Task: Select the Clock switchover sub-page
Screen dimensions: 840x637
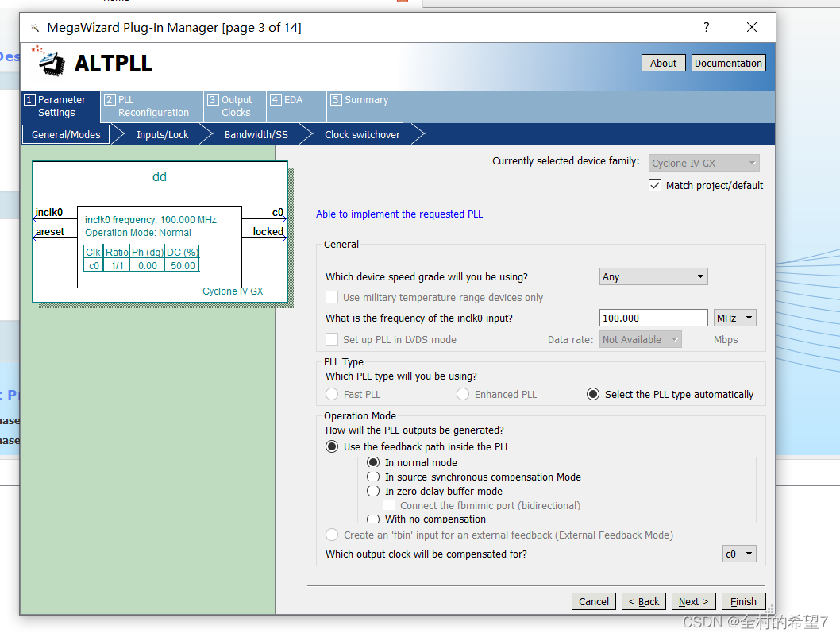Action: (362, 134)
